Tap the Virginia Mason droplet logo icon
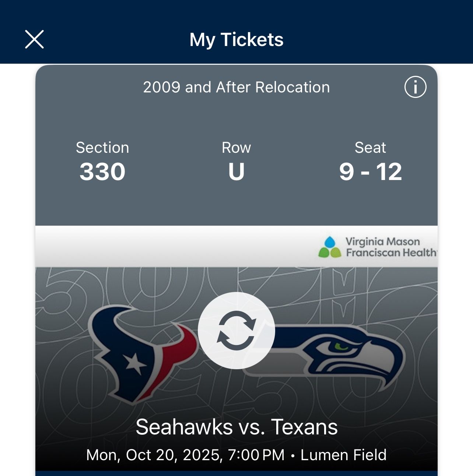The width and height of the screenshot is (473, 476). tap(330, 247)
